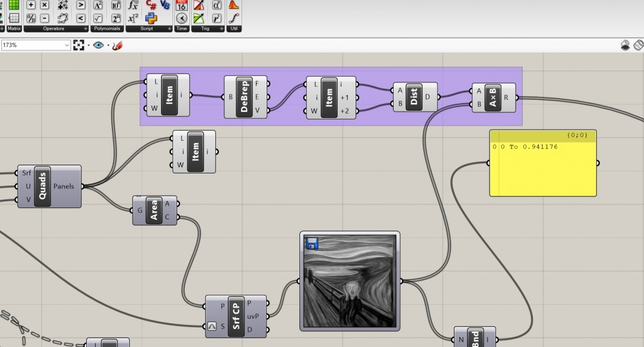Click the Panels output on Quads
Viewport: 644px width, 347px height.
(x=64, y=187)
